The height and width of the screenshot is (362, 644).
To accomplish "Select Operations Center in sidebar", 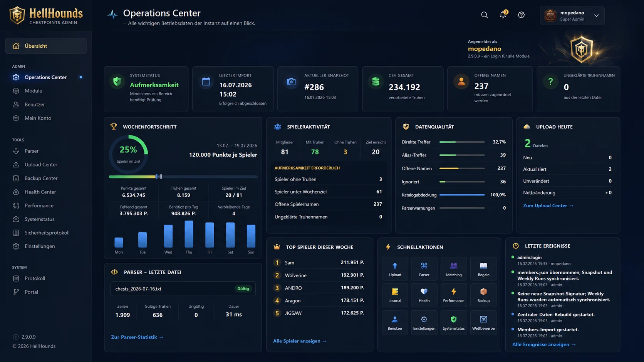I will tap(46, 77).
